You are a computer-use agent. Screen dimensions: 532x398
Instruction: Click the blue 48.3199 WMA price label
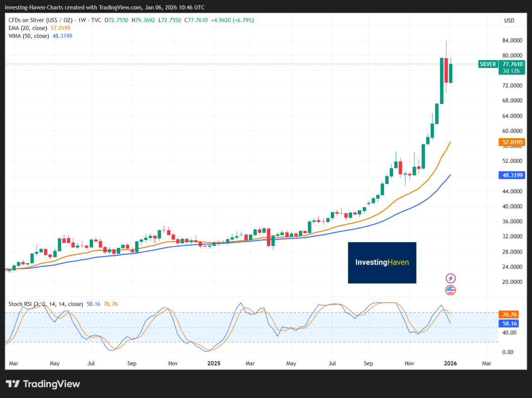point(512,175)
